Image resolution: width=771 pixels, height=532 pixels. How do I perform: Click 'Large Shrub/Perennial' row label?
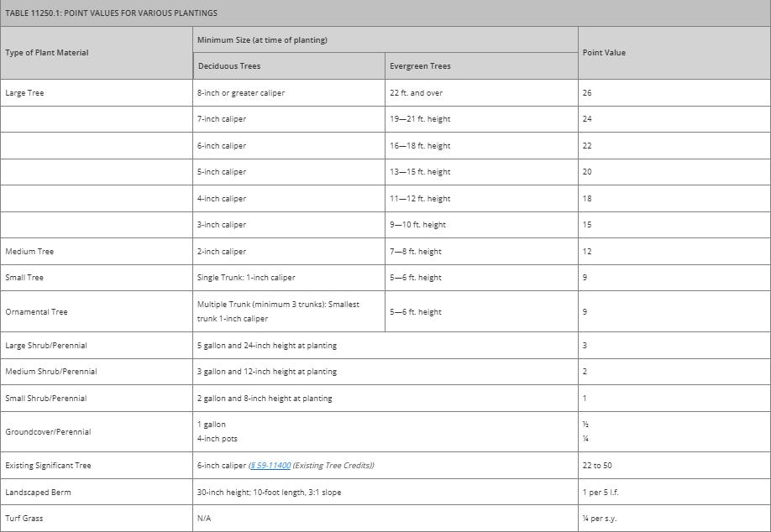click(46, 346)
